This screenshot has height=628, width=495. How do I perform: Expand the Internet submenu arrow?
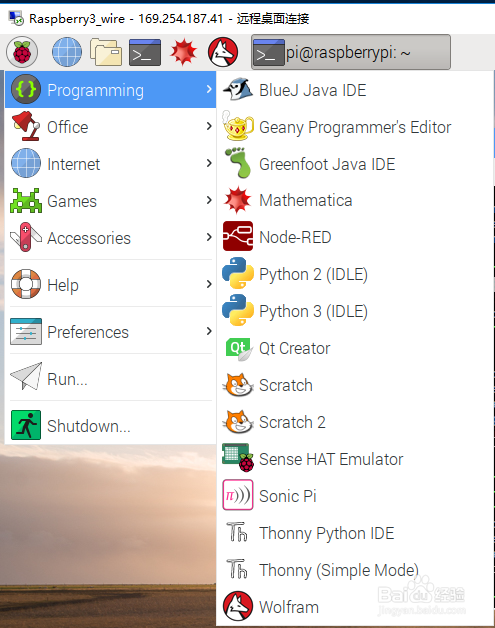pyautogui.click(x=209, y=163)
